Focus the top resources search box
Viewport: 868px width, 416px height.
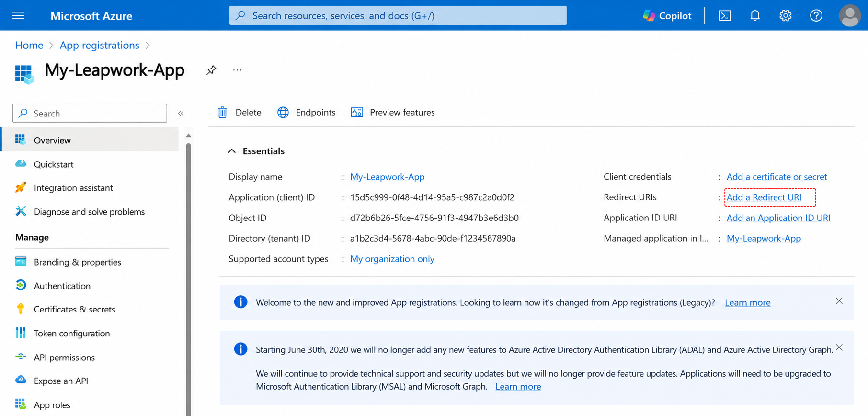(398, 15)
